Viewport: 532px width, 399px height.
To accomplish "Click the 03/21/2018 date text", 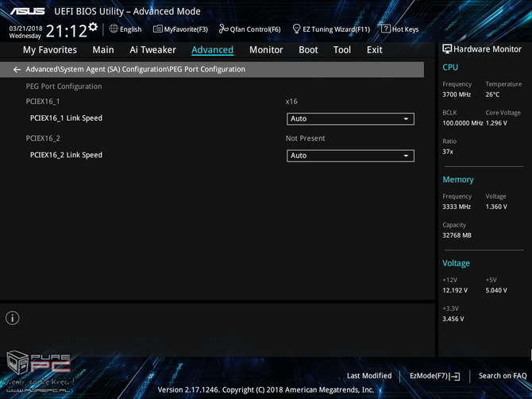I will pos(25,29).
